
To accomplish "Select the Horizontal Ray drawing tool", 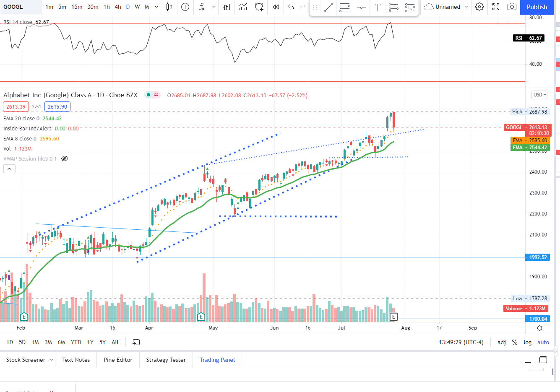I will [361, 7].
